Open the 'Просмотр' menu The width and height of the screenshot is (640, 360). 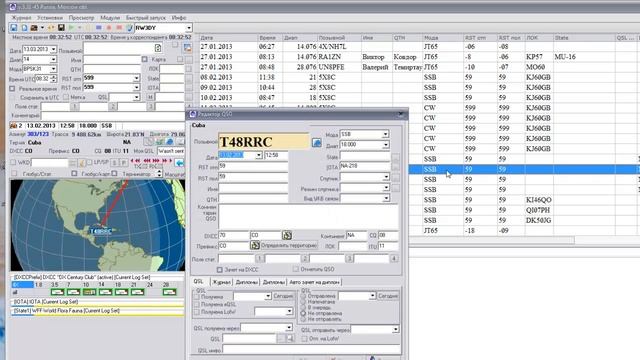coord(81,18)
